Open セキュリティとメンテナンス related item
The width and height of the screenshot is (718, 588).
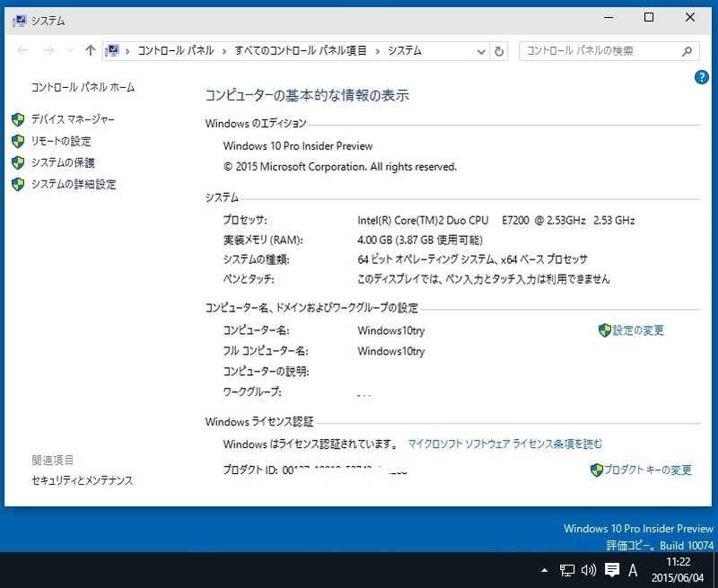(x=82, y=480)
